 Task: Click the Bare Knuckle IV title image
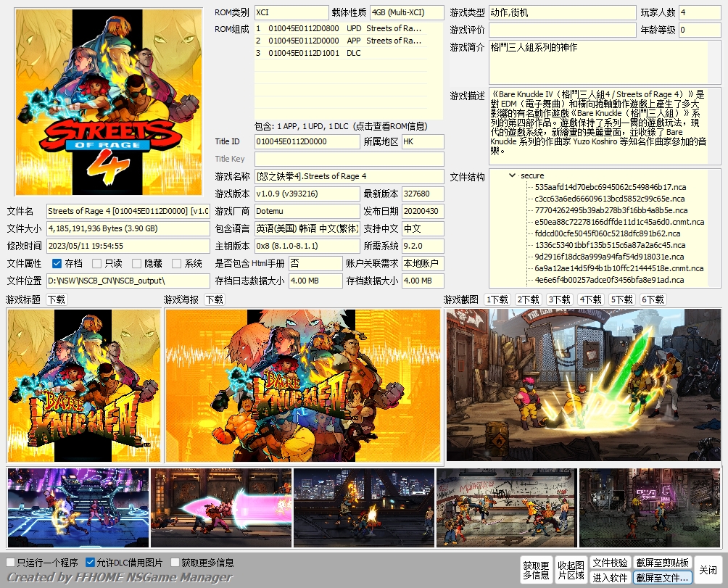coord(84,386)
